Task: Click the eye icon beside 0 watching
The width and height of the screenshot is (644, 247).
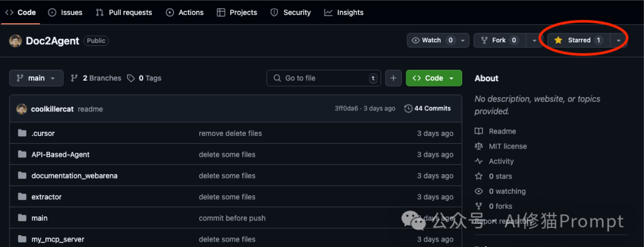Action: click(478, 191)
